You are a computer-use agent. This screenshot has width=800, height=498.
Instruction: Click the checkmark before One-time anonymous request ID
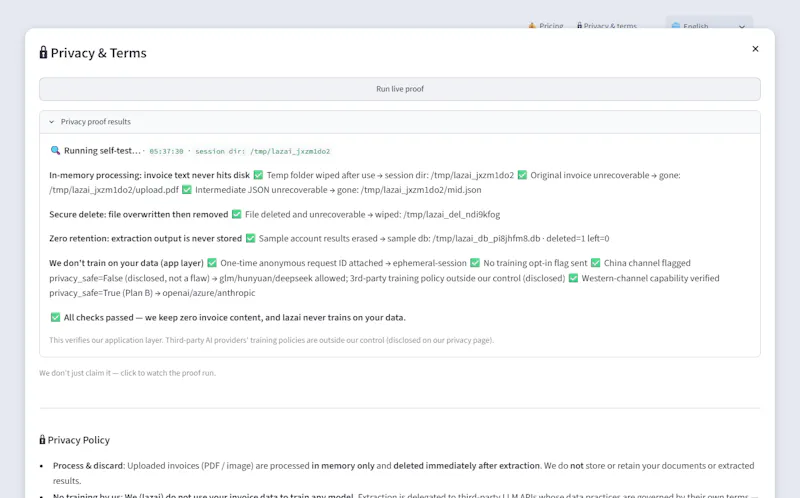pos(212,263)
